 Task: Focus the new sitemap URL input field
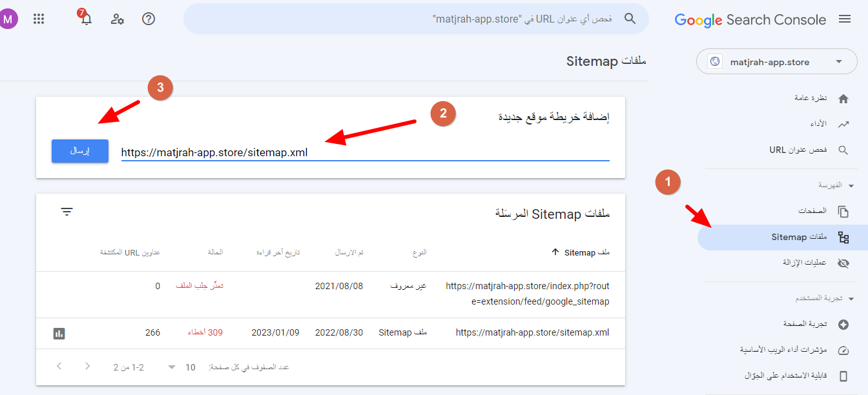(x=366, y=152)
